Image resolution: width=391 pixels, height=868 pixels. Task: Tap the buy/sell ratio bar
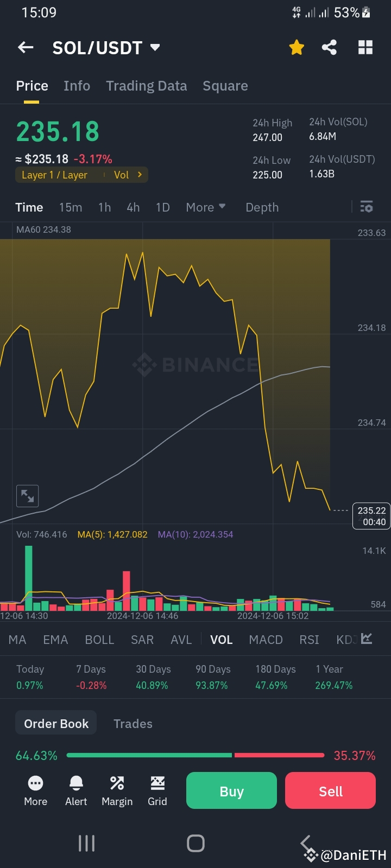point(195,755)
